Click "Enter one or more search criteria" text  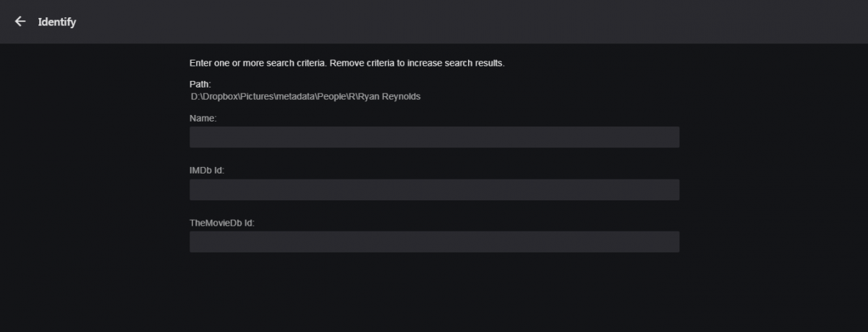(258, 63)
